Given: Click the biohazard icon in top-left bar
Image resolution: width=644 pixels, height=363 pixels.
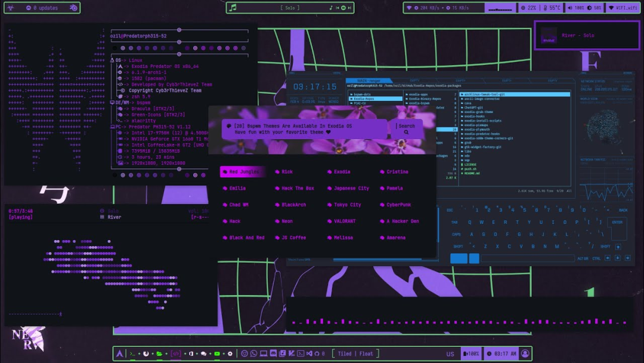Looking at the screenshot, I should point(11,8).
